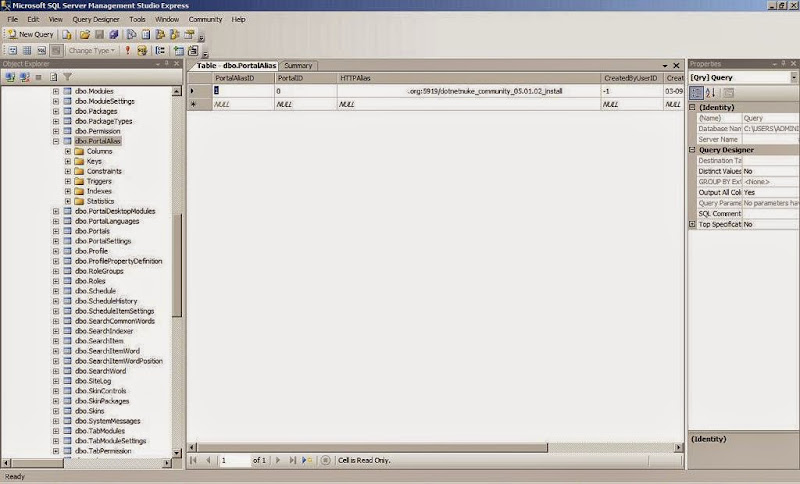Click the Move to next record button
This screenshot has width=800, height=484.
(x=278, y=460)
